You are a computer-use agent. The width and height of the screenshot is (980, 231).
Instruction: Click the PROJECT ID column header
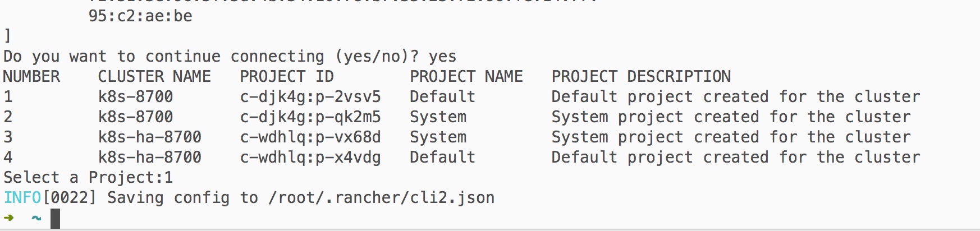[x=287, y=76]
